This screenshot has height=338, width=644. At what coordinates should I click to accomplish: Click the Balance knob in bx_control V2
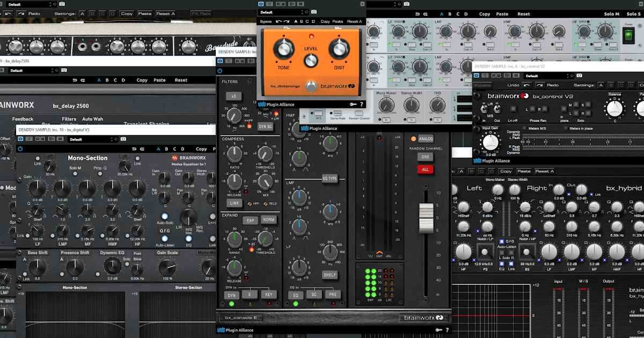click(614, 108)
